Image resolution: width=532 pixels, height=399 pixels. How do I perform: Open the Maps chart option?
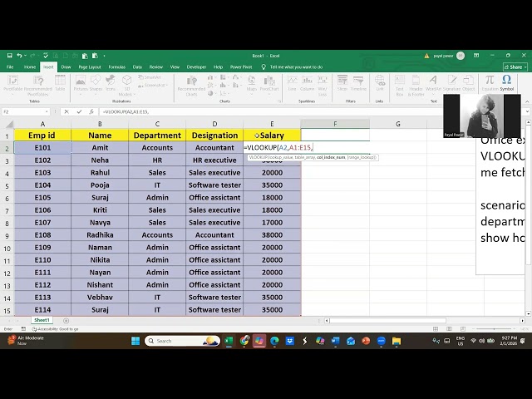pos(251,83)
